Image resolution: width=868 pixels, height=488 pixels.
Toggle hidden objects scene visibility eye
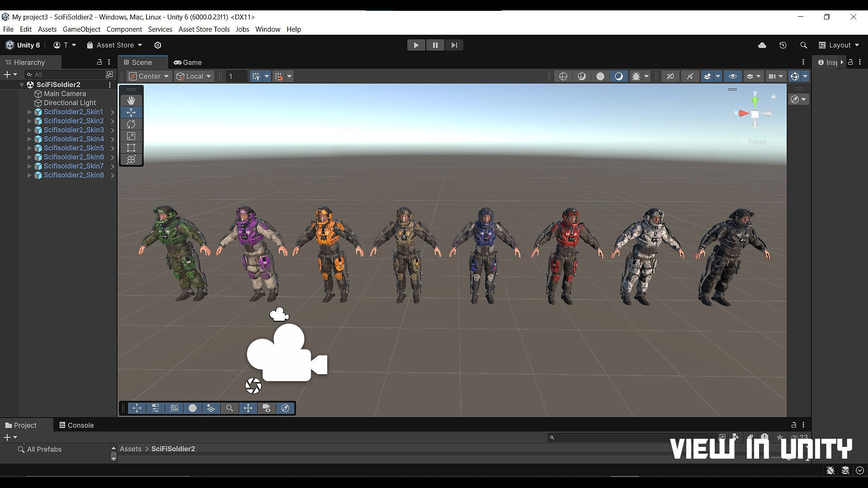point(733,76)
